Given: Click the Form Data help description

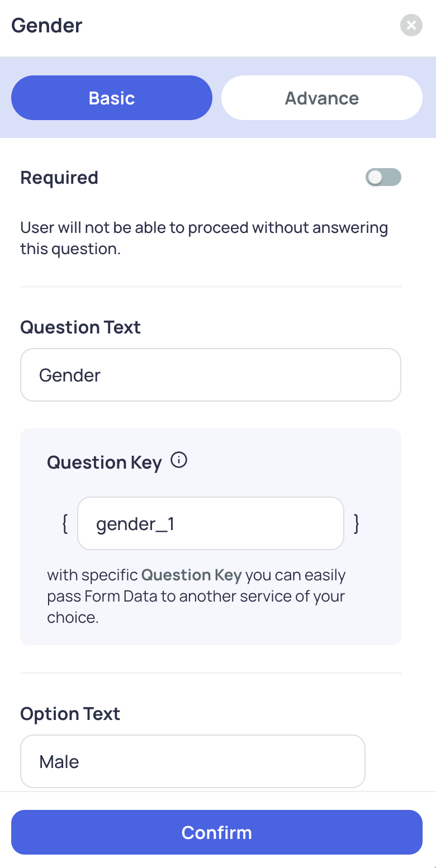Looking at the screenshot, I should click(196, 596).
